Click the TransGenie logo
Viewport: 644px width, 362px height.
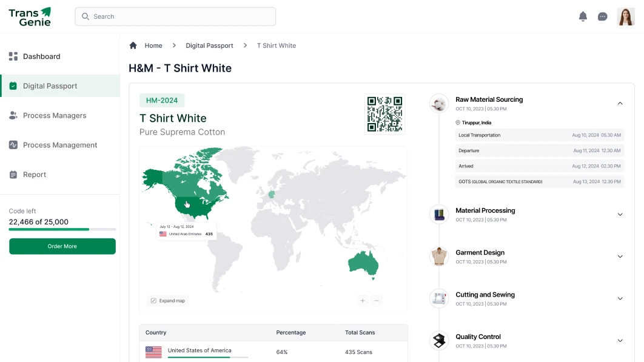point(30,17)
